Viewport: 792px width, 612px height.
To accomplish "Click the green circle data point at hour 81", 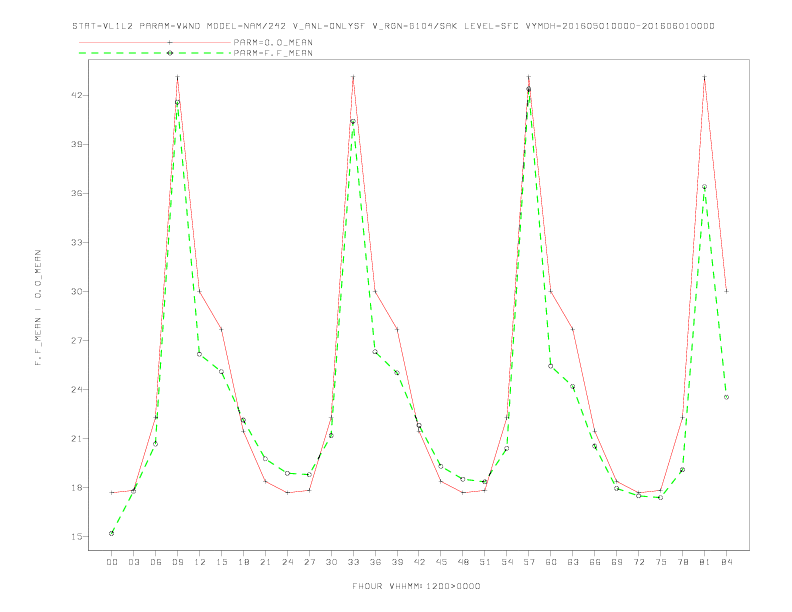I will point(705,187).
